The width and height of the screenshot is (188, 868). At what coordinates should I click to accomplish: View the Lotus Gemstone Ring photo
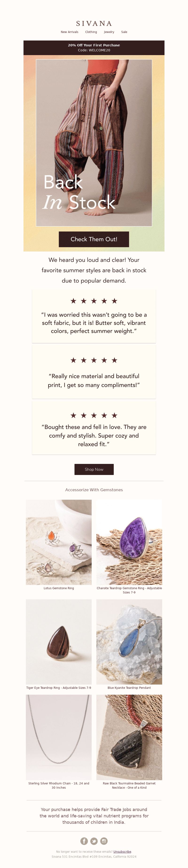[59, 542]
